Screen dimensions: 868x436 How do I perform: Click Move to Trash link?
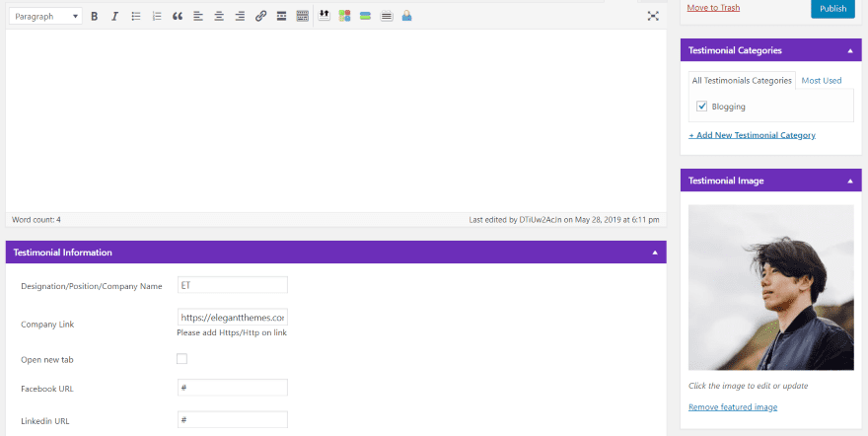[713, 8]
